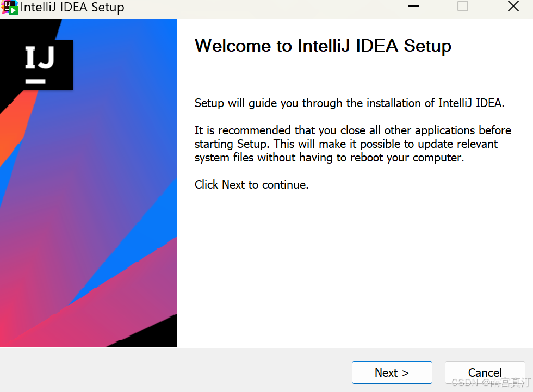Click the 'It is recommended' paragraph
The image size is (533, 392).
pyautogui.click(x=353, y=144)
